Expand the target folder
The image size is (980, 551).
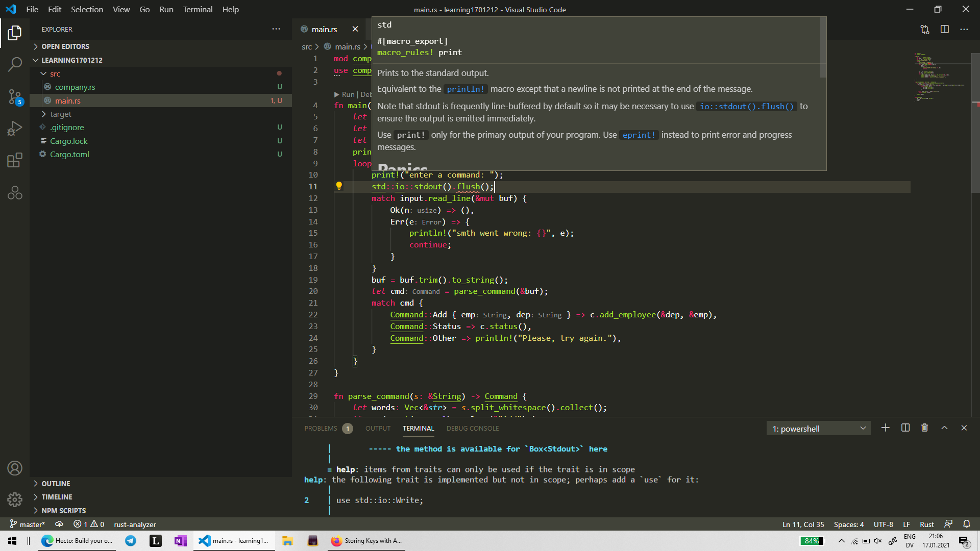point(161,114)
